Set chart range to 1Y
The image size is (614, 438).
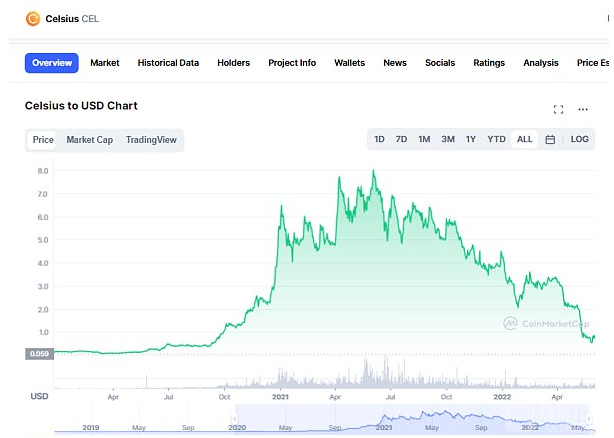[x=471, y=139]
